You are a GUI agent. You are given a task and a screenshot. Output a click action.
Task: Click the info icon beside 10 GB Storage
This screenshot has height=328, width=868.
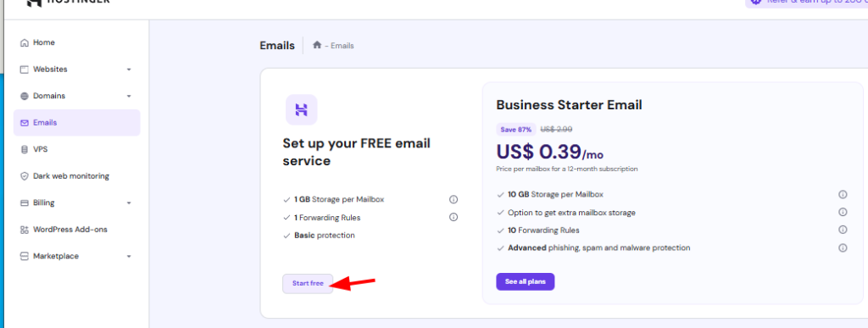point(843,195)
